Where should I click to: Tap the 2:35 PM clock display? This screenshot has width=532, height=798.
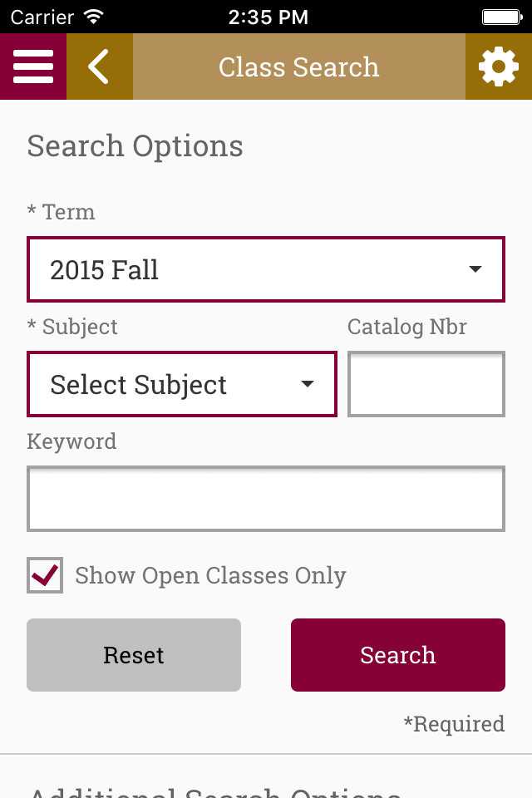point(268,17)
